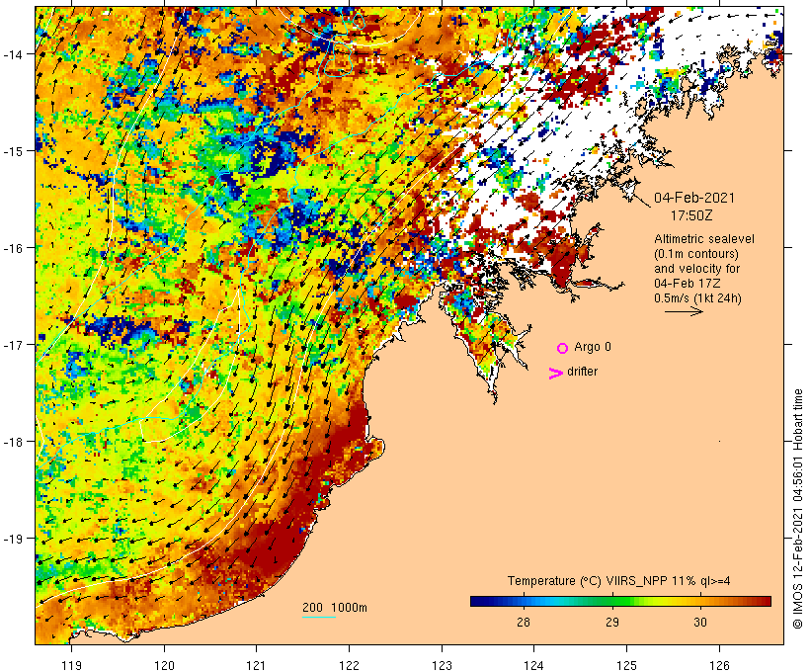Click the cyan 200m contour legend line
810x672 pixels.
pos(319,617)
